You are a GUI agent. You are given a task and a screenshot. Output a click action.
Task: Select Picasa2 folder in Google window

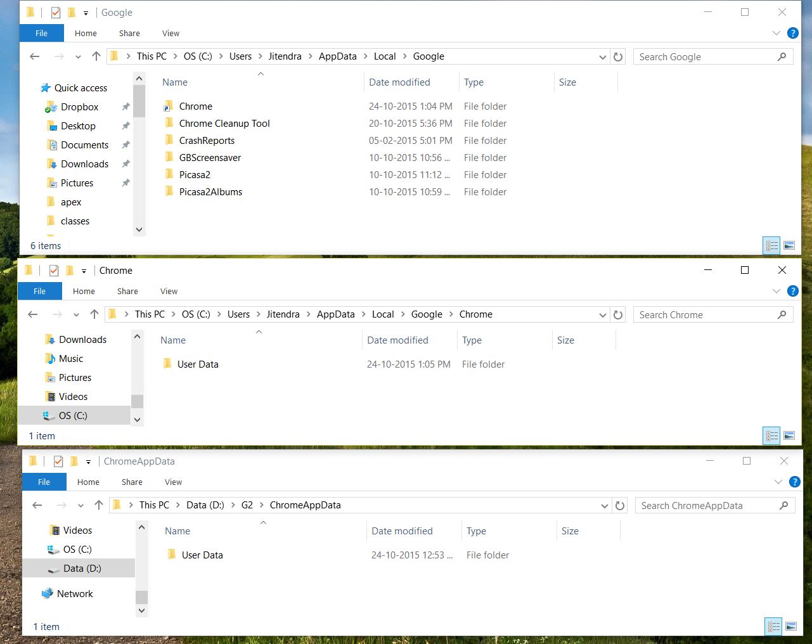click(195, 175)
